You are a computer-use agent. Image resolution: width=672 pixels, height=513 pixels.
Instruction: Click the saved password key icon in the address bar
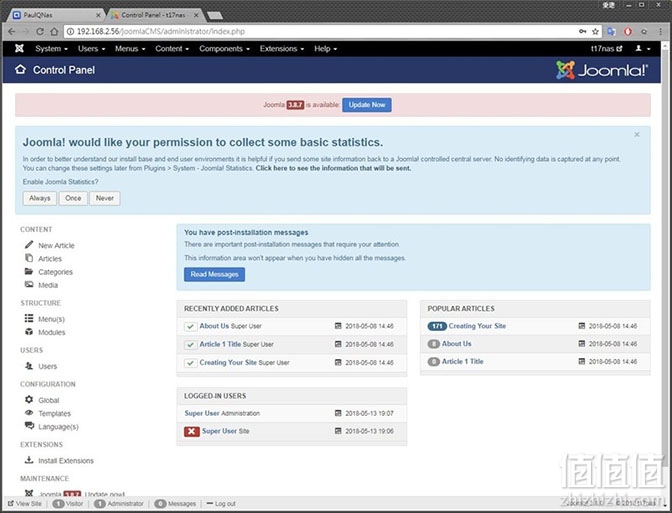(582, 31)
